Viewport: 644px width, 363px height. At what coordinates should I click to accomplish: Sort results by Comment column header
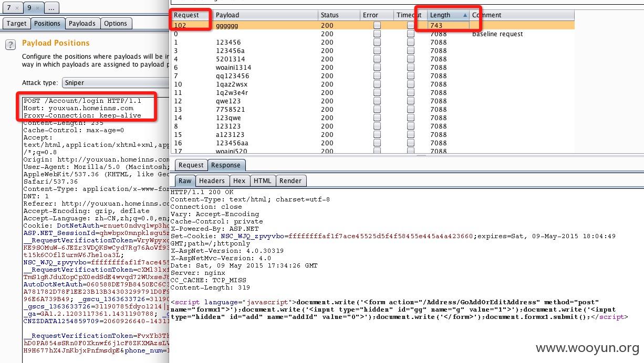522,15
